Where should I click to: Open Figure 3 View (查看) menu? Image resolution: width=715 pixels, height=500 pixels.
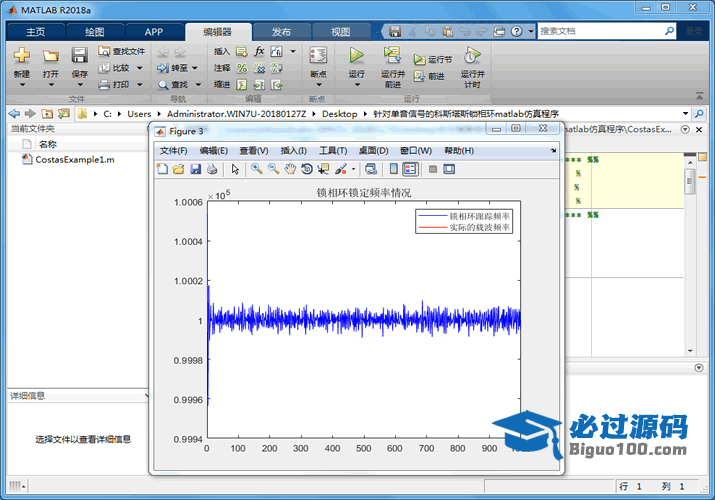pyautogui.click(x=254, y=151)
